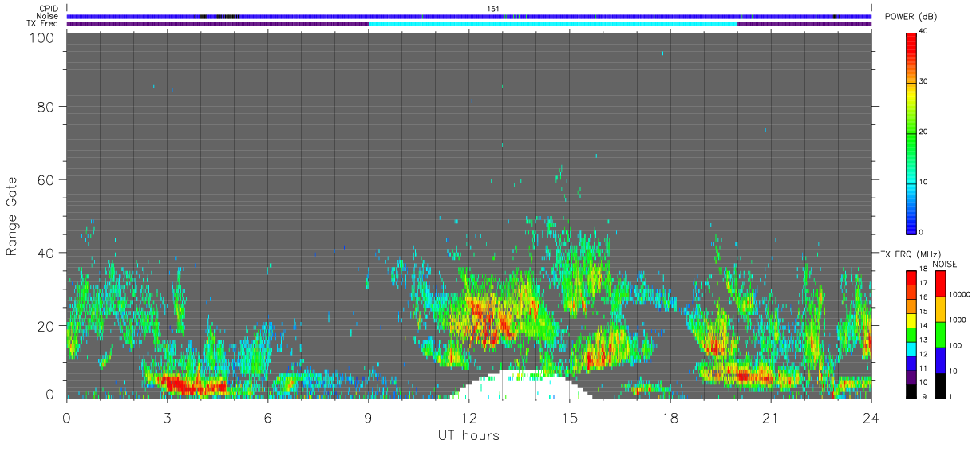Click the 12 label on the TX FRQ legend
The width and height of the screenshot is (980, 452).
click(x=924, y=353)
